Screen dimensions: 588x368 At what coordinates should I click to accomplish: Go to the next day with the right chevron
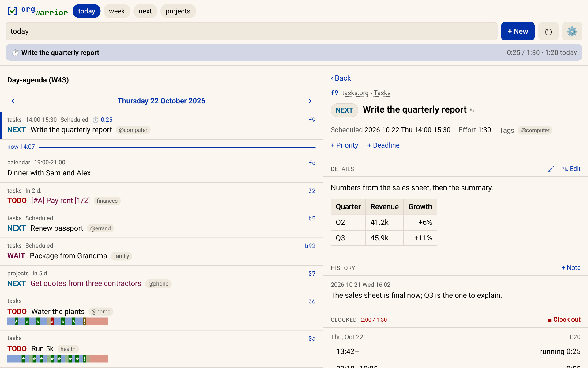pos(310,101)
